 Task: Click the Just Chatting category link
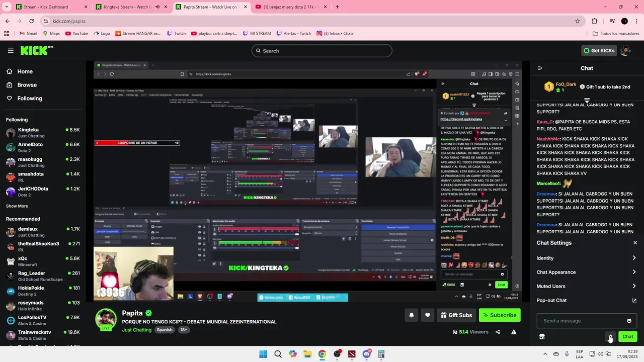[136, 330]
